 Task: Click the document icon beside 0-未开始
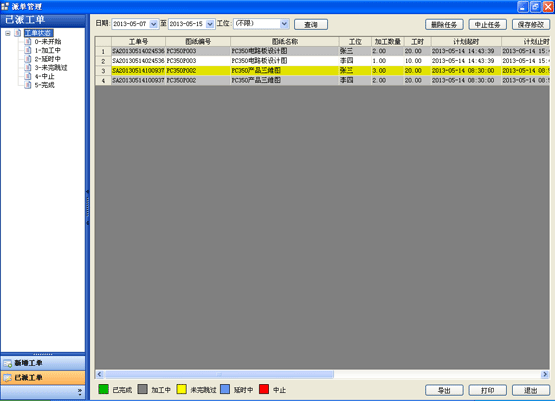tap(28, 41)
